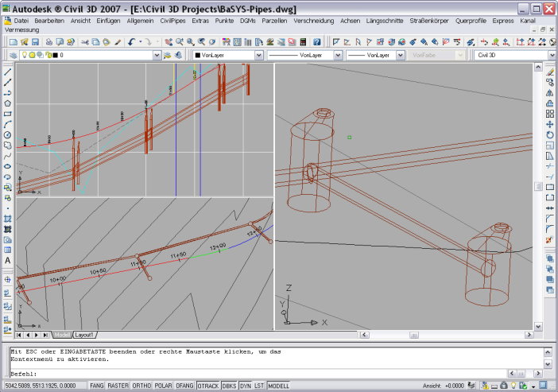Open the Längsschnitte menu
Screen dimensions: 558x392
point(386,20)
